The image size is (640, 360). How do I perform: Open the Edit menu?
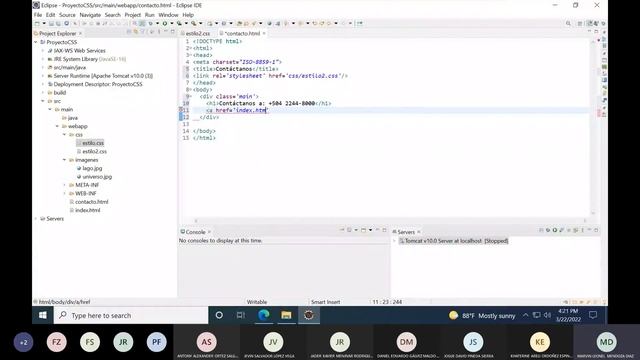pos(50,15)
